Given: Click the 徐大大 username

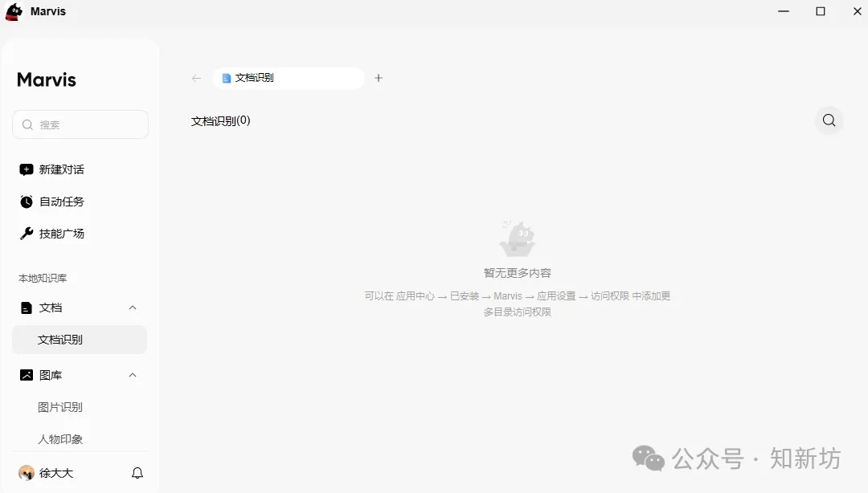Looking at the screenshot, I should point(56,473).
